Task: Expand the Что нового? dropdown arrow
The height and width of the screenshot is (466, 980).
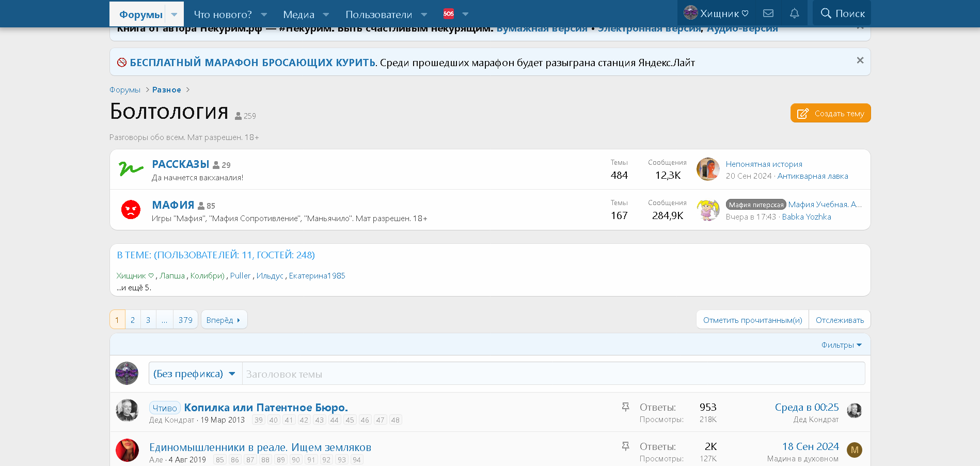Action: pos(264,14)
